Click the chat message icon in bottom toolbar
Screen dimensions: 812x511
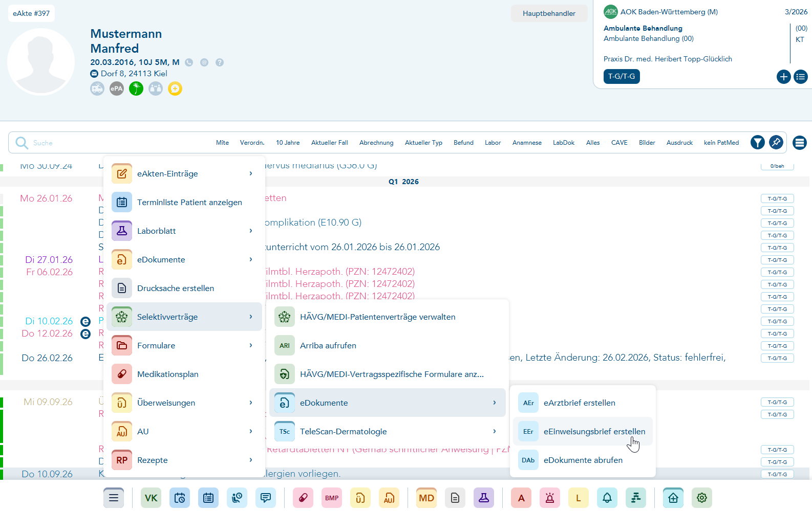coord(266,498)
